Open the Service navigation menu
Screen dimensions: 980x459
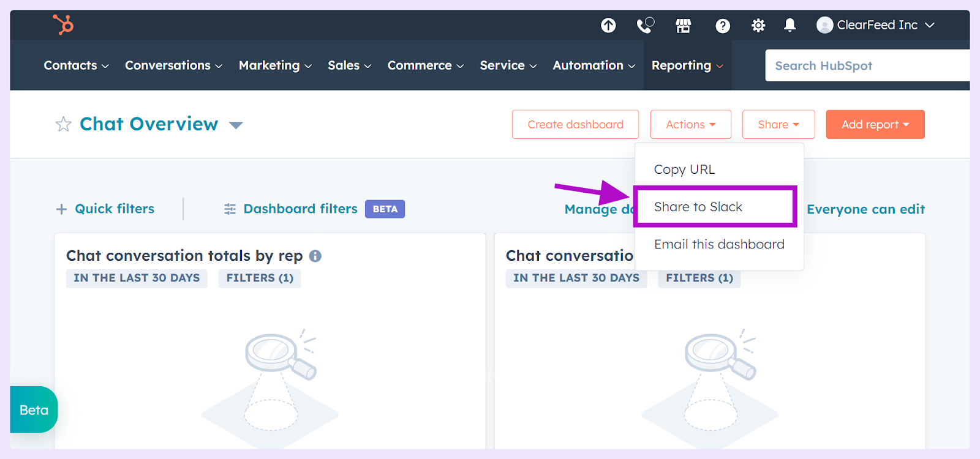(508, 65)
